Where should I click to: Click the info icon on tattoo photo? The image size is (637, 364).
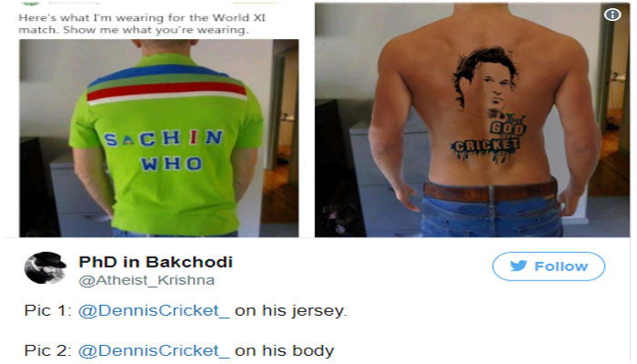point(612,15)
